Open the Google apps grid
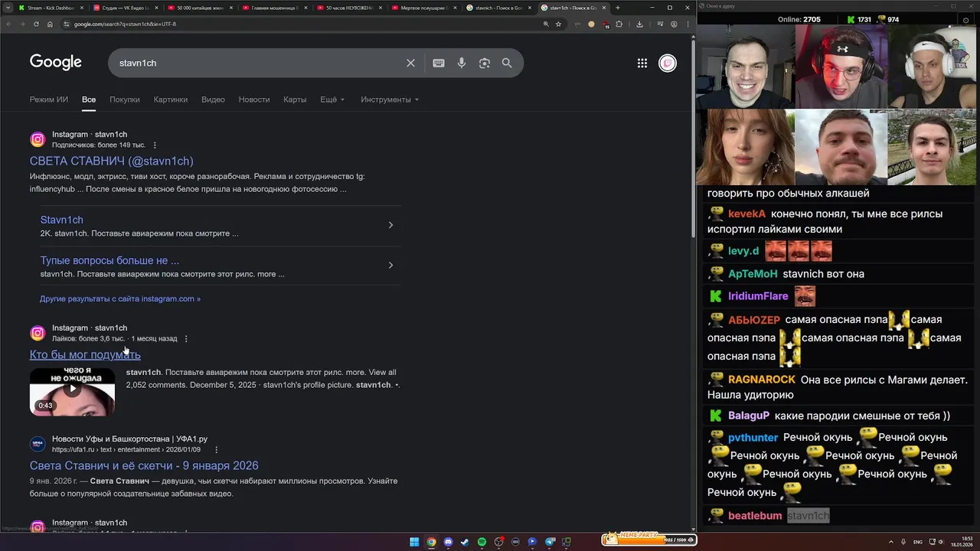980x551 pixels. pos(642,63)
